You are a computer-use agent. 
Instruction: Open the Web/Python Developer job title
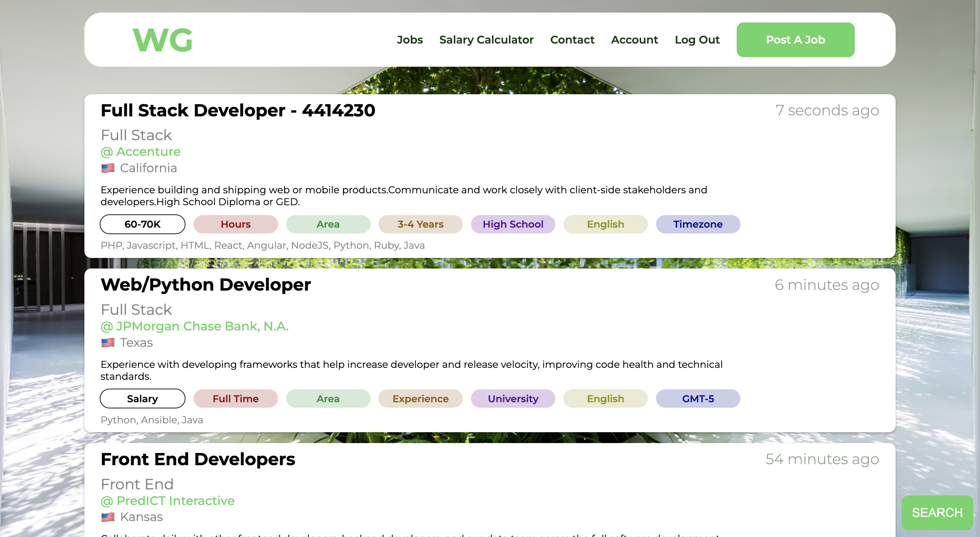coord(206,285)
